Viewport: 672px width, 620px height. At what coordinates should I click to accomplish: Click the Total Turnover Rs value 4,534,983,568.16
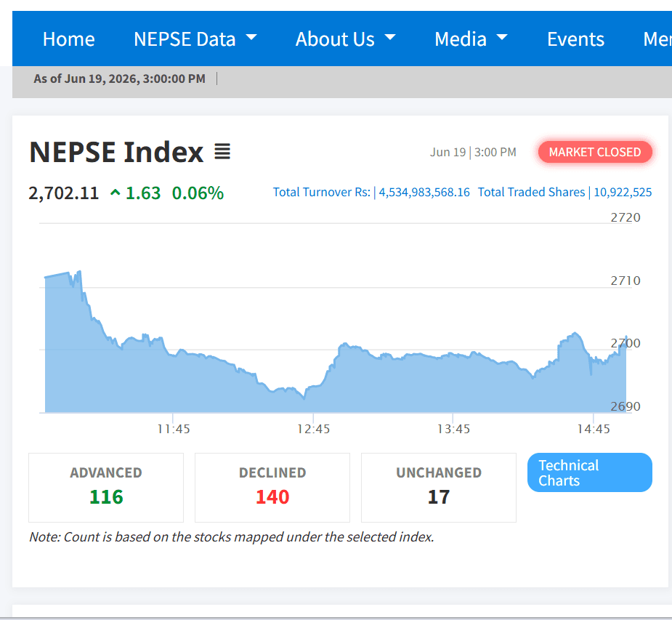click(x=424, y=192)
